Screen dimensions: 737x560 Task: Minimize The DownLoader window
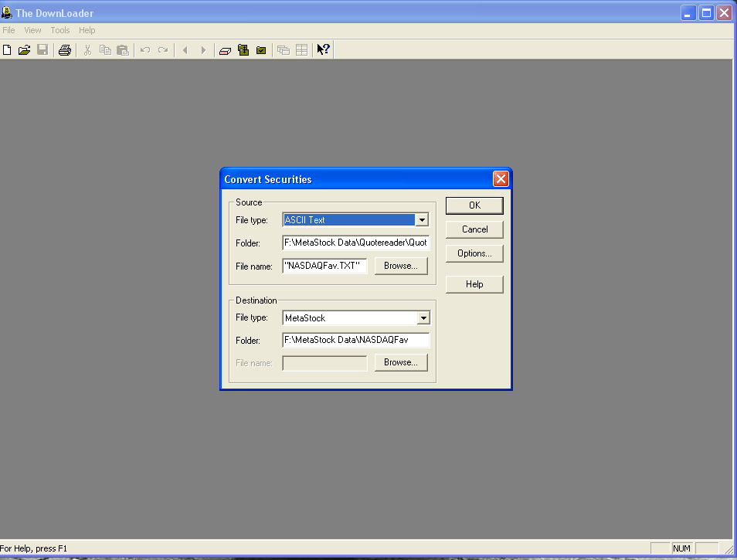click(x=688, y=12)
